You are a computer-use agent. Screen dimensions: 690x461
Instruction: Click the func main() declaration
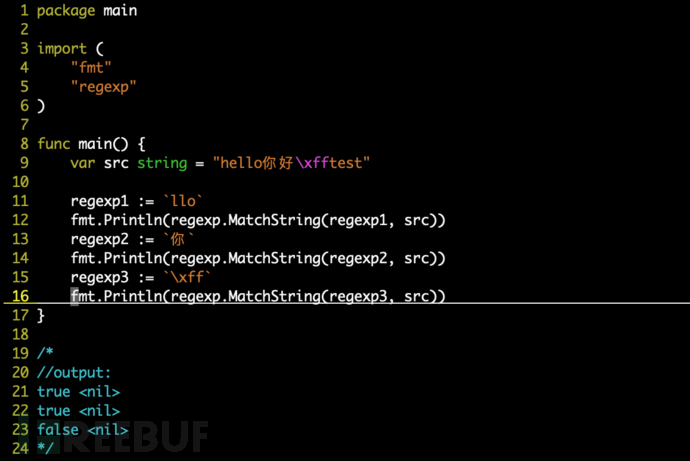(x=91, y=144)
